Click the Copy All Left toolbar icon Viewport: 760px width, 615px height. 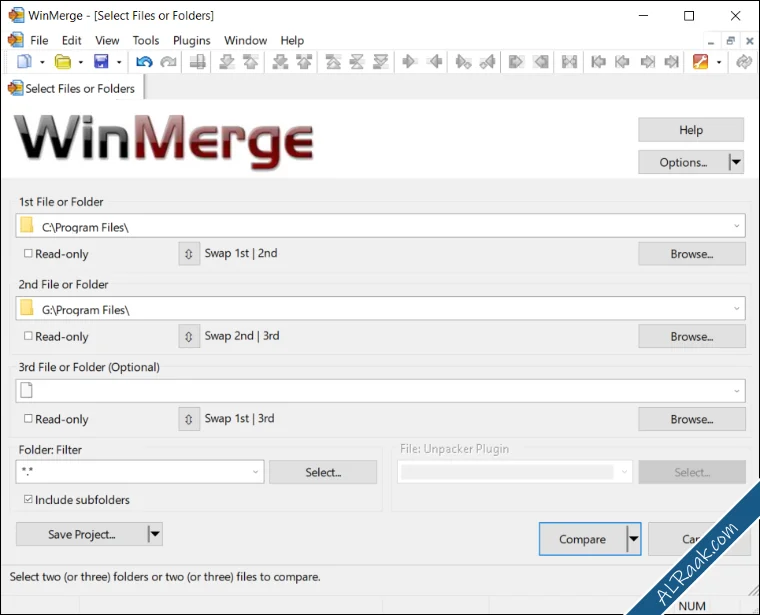(540, 62)
